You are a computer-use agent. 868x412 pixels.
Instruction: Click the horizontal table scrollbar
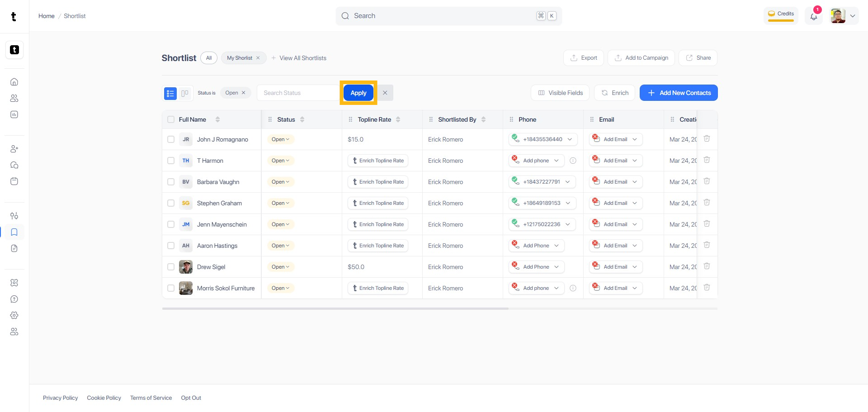pyautogui.click(x=335, y=308)
